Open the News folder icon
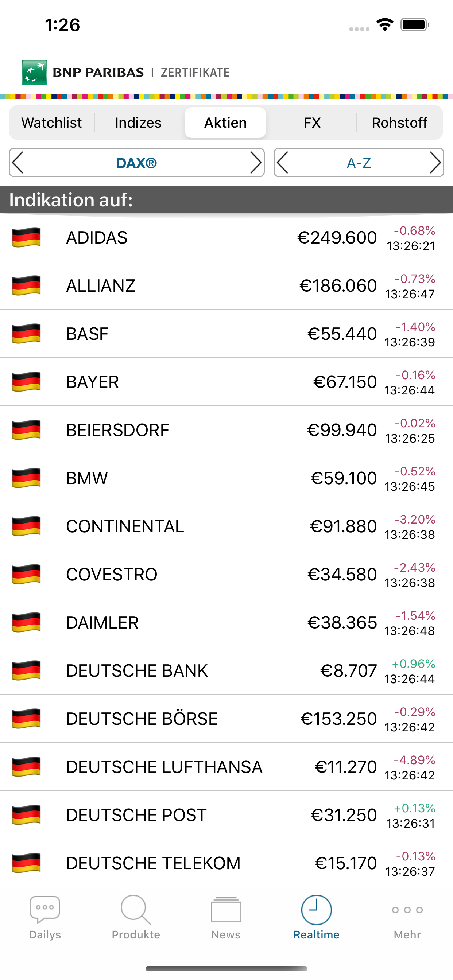This screenshot has width=453, height=980. coord(226,910)
